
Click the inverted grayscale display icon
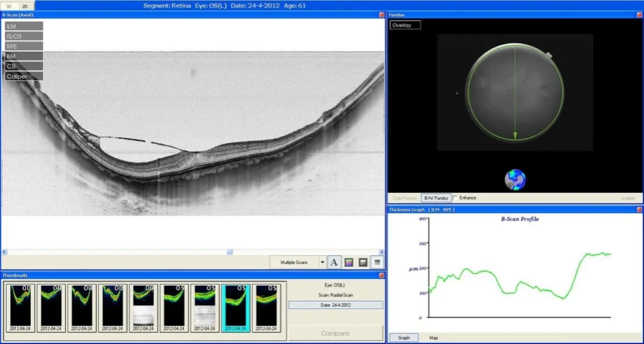[378, 262]
